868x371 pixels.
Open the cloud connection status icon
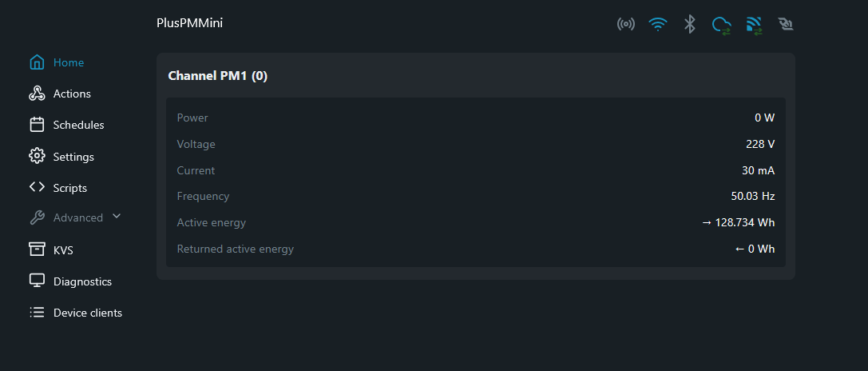(721, 25)
